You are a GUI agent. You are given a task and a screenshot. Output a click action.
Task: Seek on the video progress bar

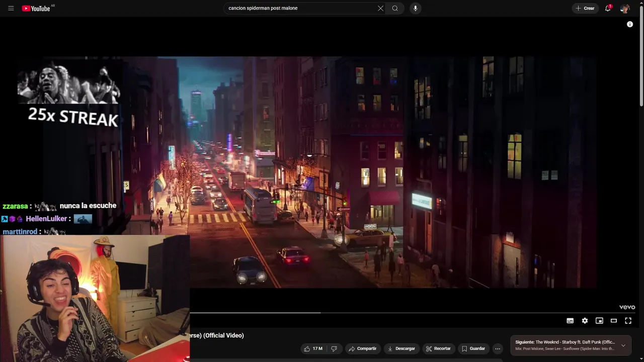(413, 313)
